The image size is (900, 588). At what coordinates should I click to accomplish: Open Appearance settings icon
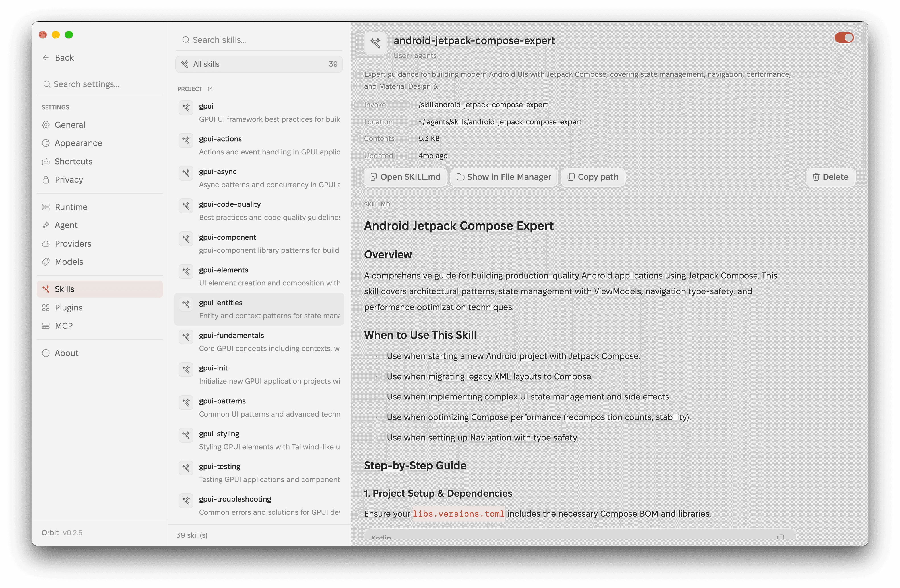pos(46,143)
